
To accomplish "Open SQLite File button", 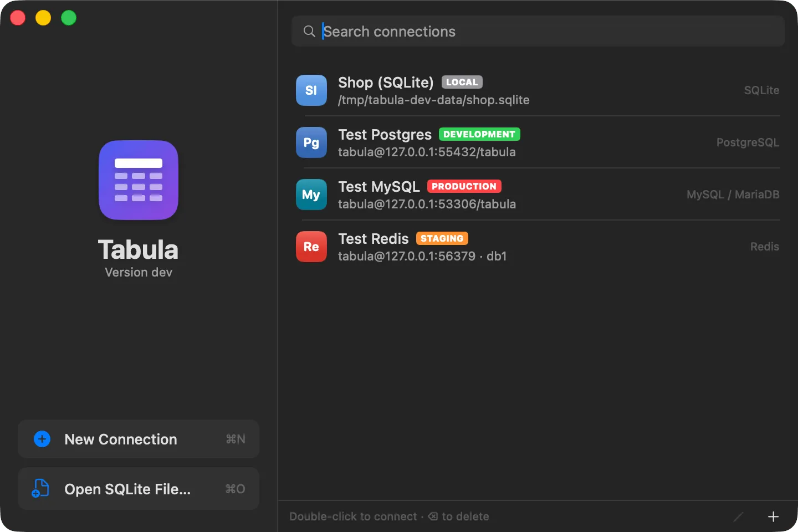I will (x=139, y=489).
